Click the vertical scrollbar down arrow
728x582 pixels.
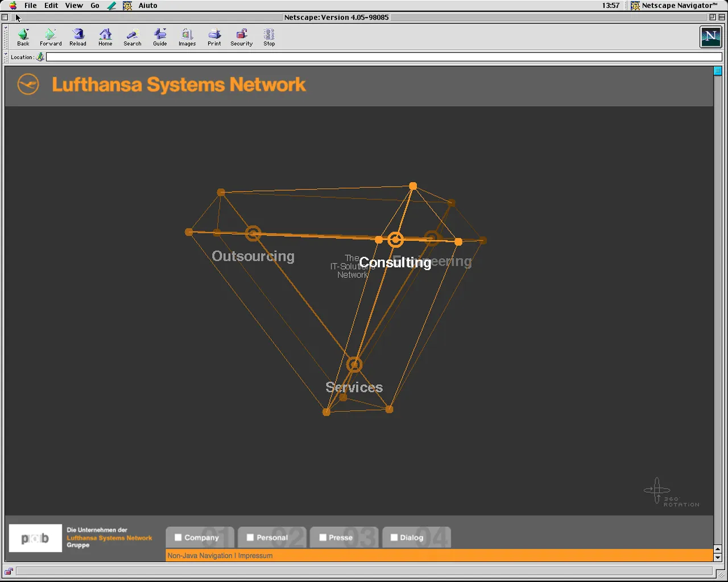[718, 558]
